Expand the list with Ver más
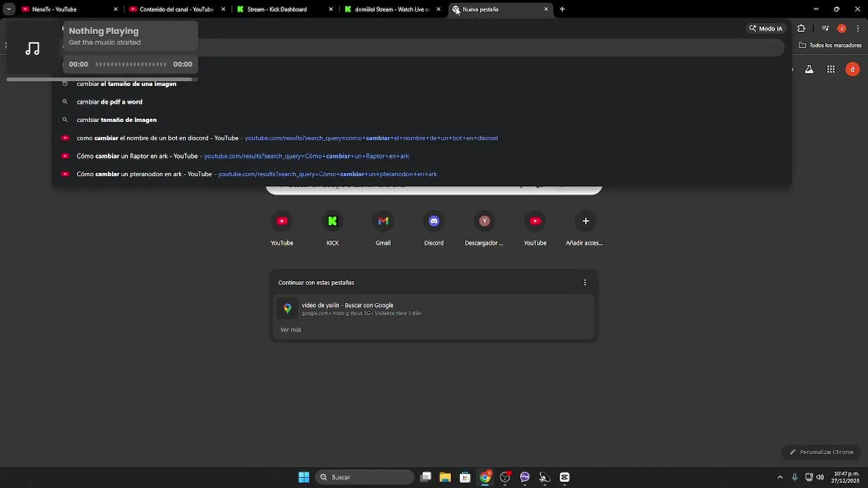The height and width of the screenshot is (488, 868). [291, 330]
